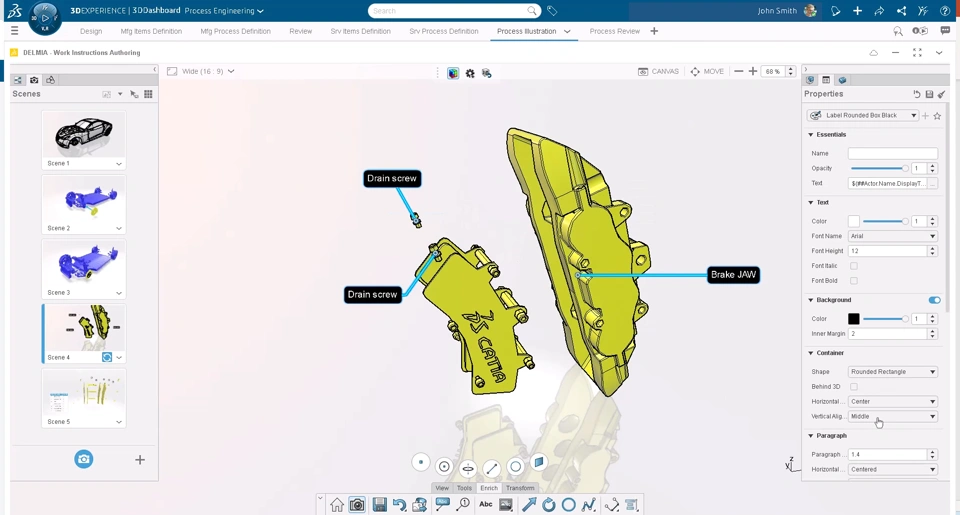Open the Paragraph horizontal dropdown showing Centered
The height and width of the screenshot is (515, 960).
pyautogui.click(x=893, y=469)
